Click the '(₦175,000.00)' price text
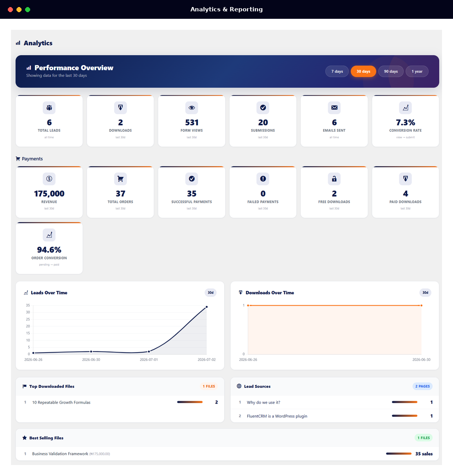453x476 pixels. pos(100,454)
